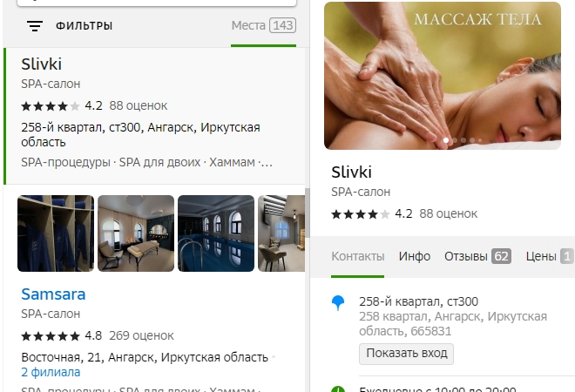The width and height of the screenshot is (575, 392).
Task: Open the Контакты tab
Action: pos(357,256)
